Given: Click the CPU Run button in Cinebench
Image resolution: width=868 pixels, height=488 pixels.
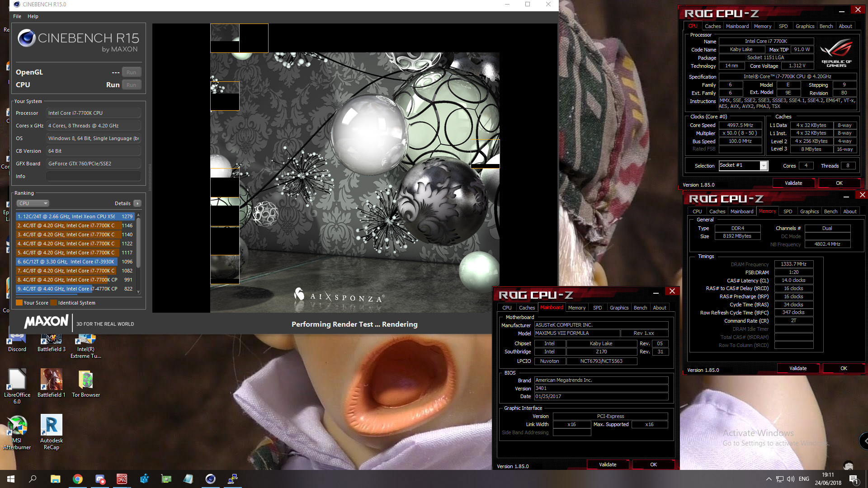Looking at the screenshot, I should 132,85.
